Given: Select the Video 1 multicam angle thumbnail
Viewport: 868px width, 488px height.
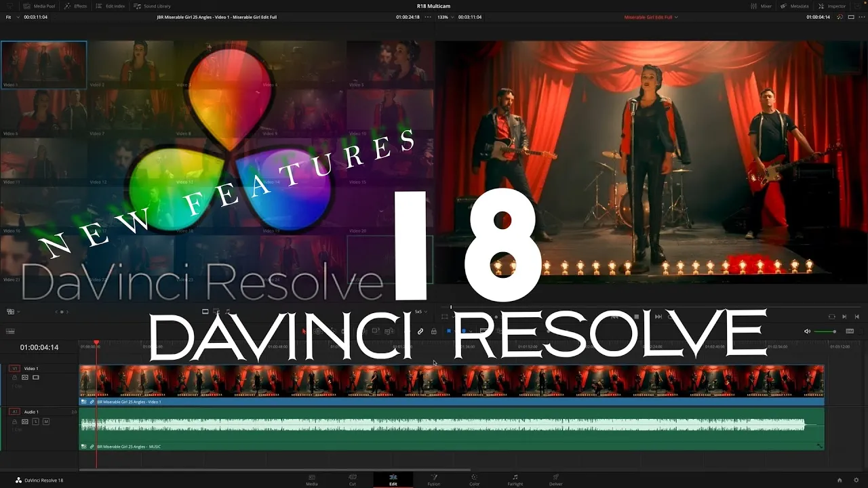Looking at the screenshot, I should coord(43,64).
